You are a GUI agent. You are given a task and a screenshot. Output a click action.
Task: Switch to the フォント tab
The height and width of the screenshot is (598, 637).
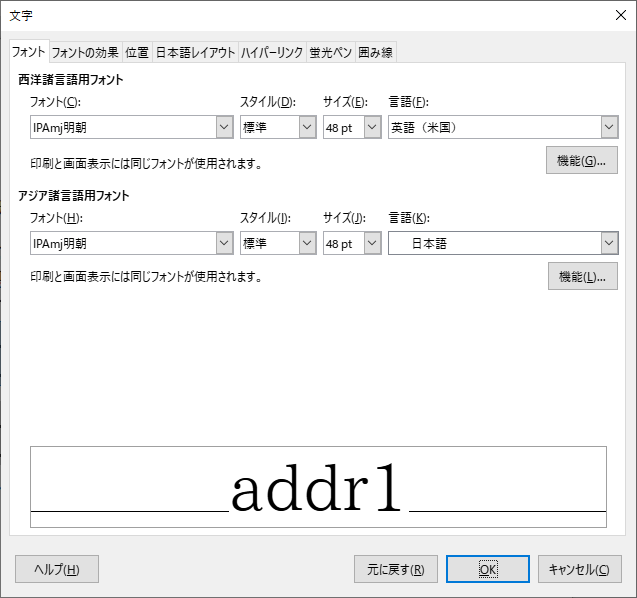click(x=29, y=52)
